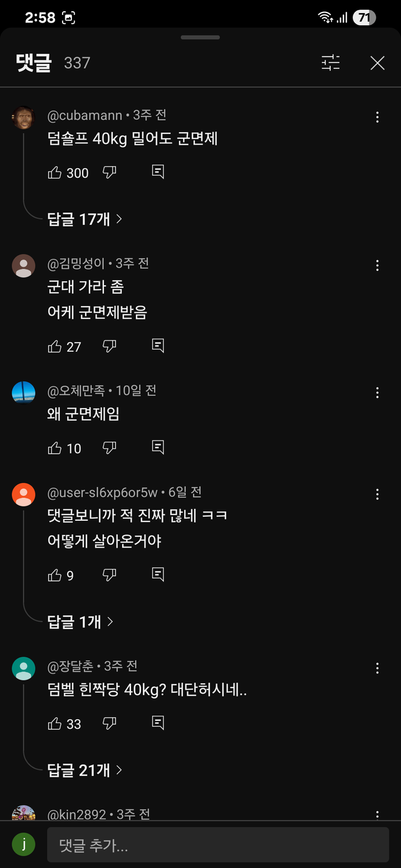Expand 답글 1개 replies
Viewport: 401px width, 868px height.
click(x=80, y=621)
